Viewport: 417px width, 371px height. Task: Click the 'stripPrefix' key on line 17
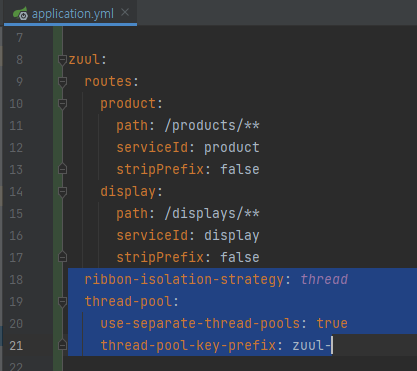point(160,258)
